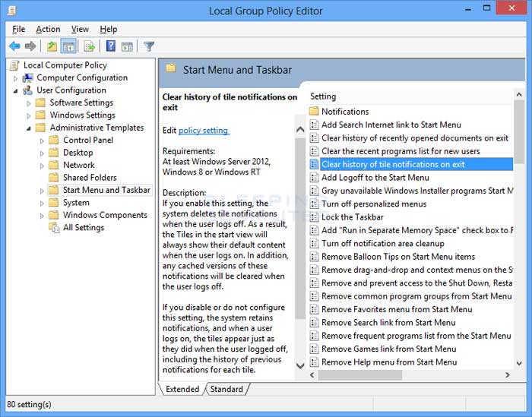This screenshot has height=417, width=532.
Task: Select Remove Help menu from Start Menu
Action: click(x=389, y=362)
